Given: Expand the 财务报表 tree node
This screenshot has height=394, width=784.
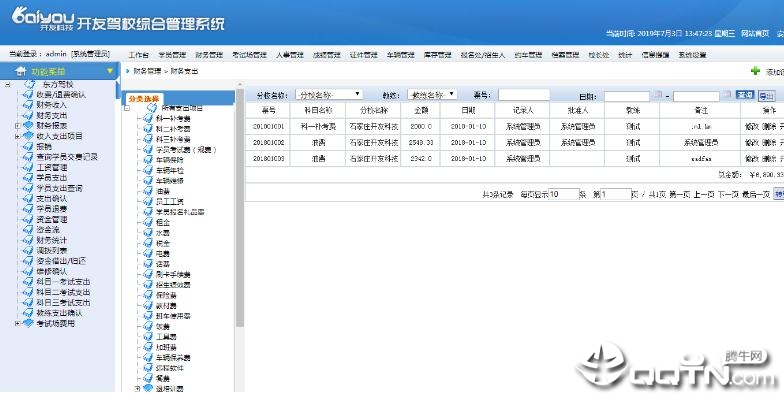Looking at the screenshot, I should pos(18,126).
